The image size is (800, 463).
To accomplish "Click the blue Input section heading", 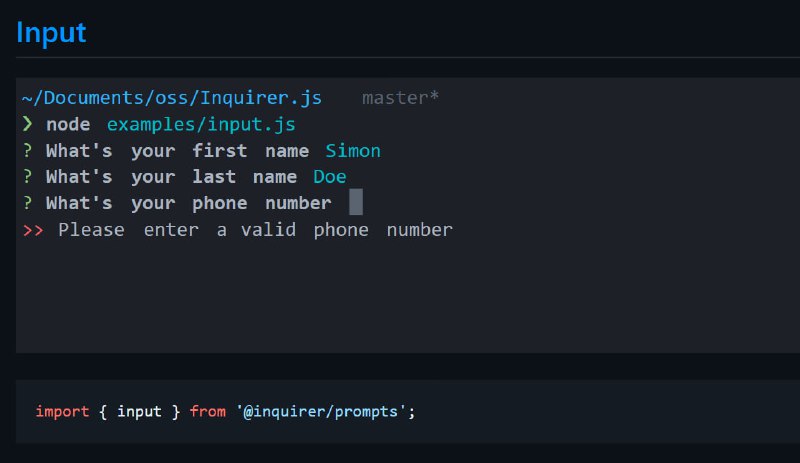I will click(x=51, y=33).
